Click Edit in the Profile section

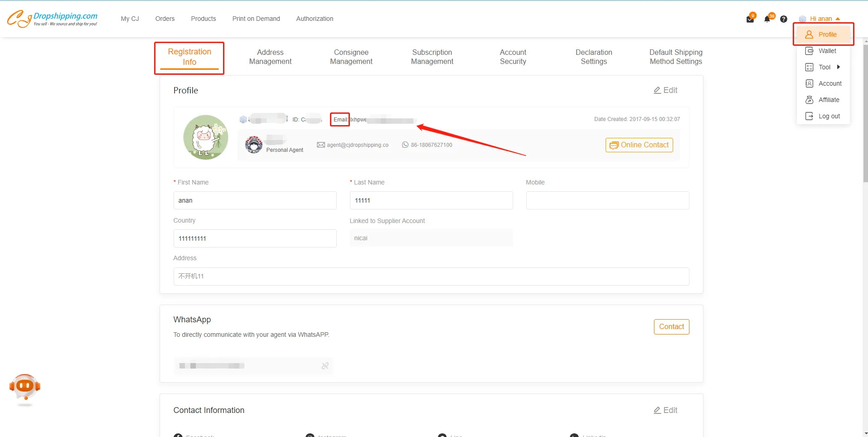pyautogui.click(x=665, y=90)
